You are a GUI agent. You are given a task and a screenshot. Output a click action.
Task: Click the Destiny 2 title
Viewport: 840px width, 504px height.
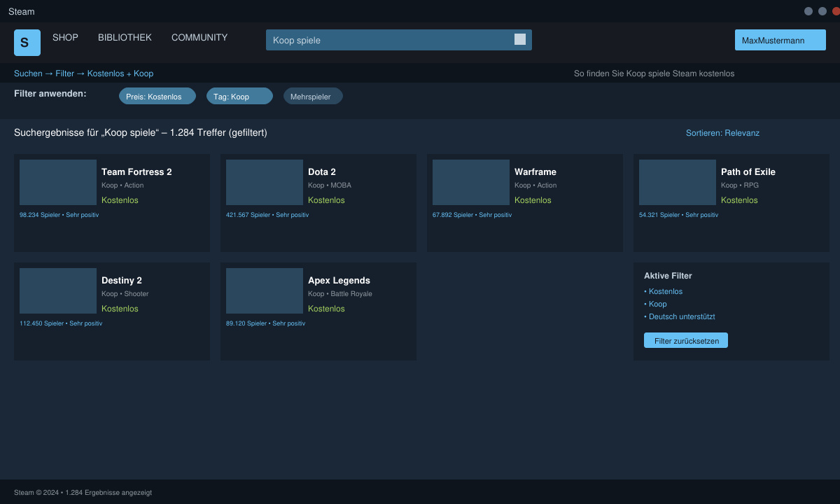122,281
